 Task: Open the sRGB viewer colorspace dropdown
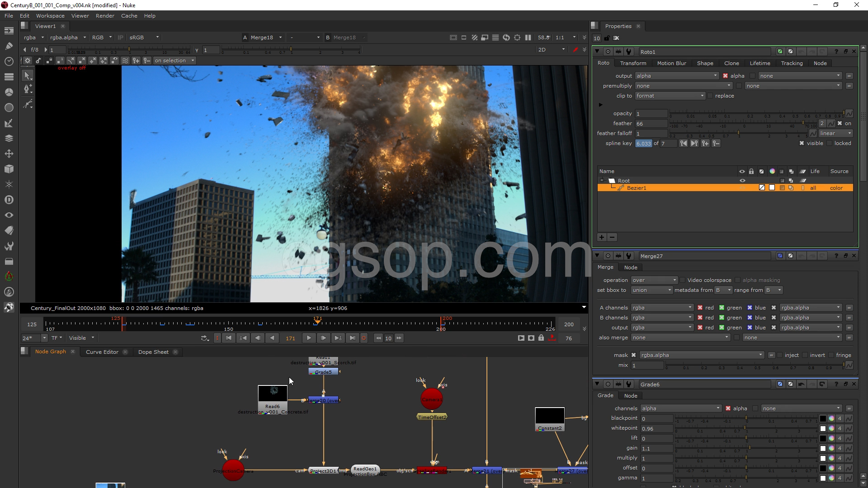pyautogui.click(x=144, y=38)
